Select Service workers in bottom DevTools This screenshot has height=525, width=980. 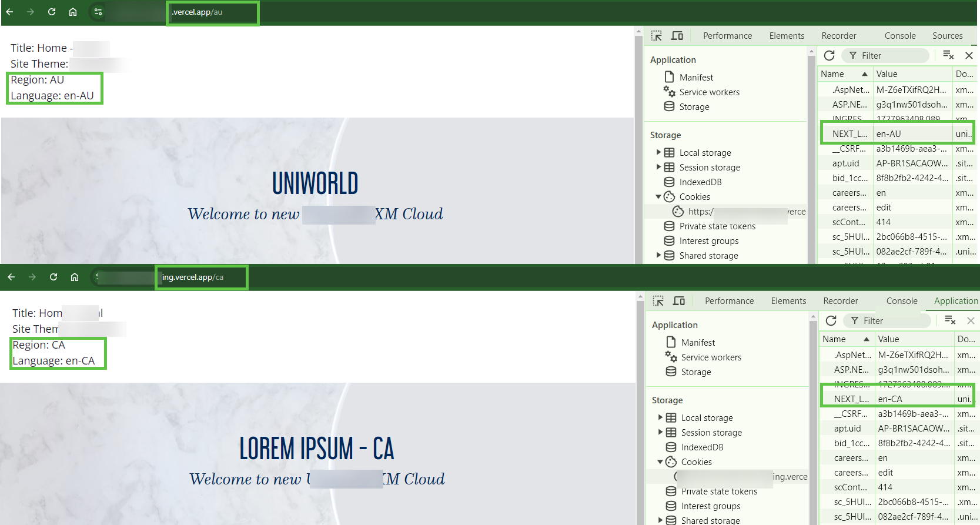click(711, 357)
